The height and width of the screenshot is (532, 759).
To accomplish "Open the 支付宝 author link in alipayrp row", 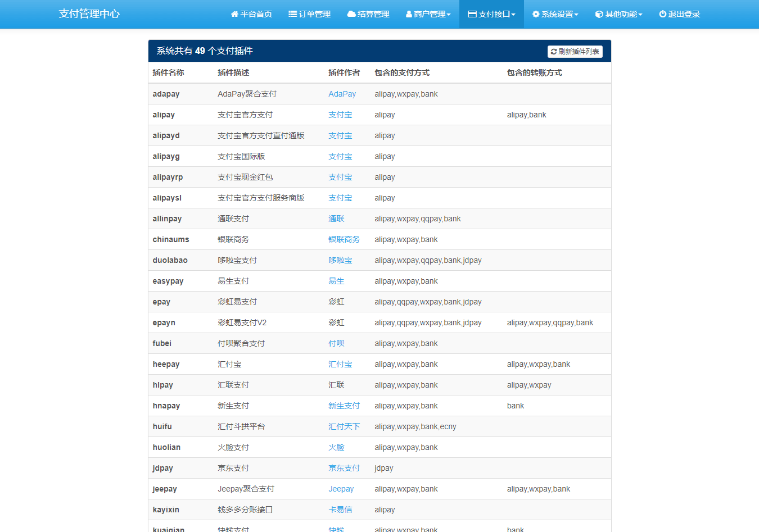I will point(340,177).
